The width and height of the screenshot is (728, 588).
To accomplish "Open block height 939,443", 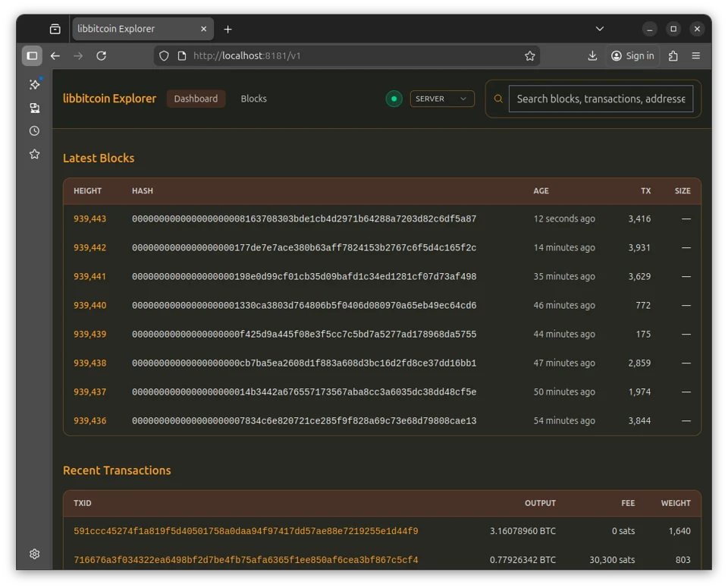I will pos(90,219).
